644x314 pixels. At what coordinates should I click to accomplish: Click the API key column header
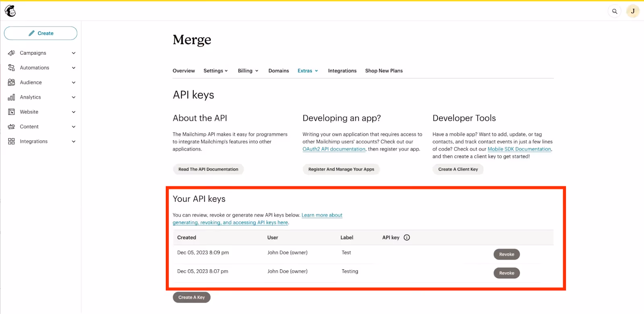391,238
